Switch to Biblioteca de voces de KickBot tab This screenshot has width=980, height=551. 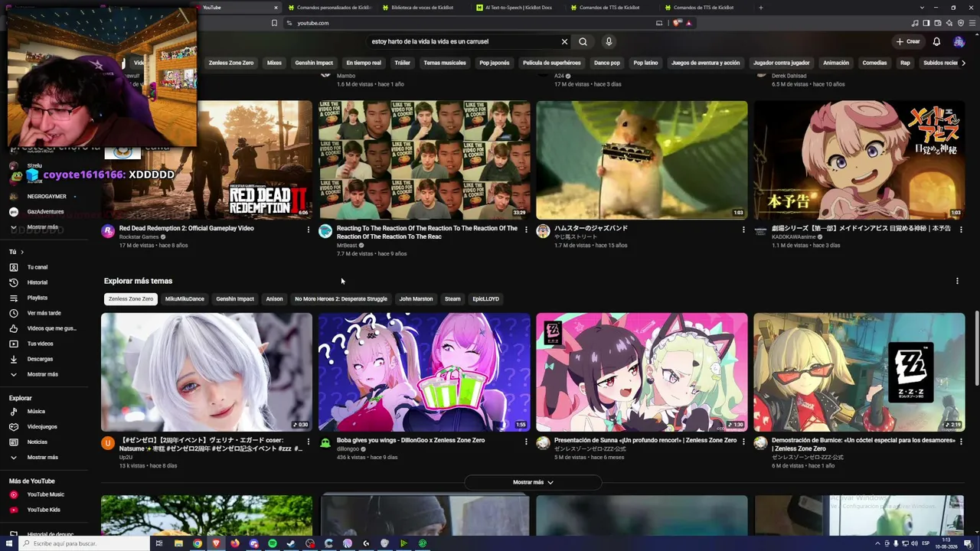[x=422, y=8]
